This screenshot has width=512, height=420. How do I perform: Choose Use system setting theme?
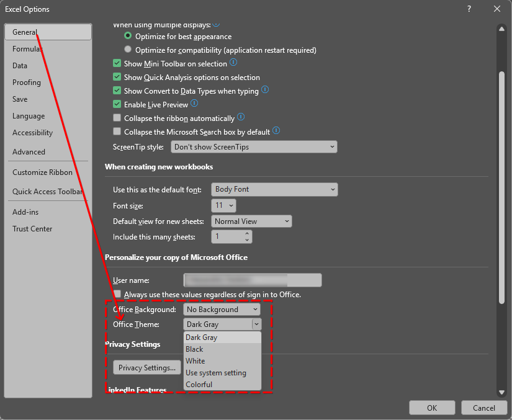click(222, 373)
